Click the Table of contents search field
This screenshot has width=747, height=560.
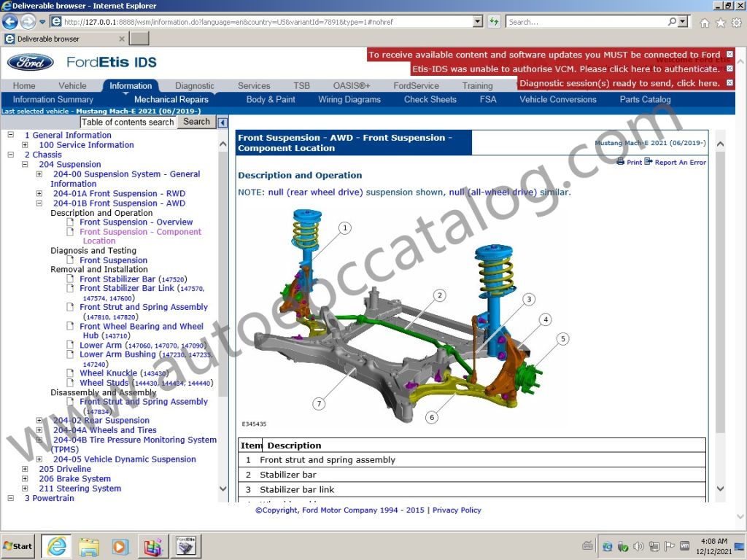click(x=127, y=121)
